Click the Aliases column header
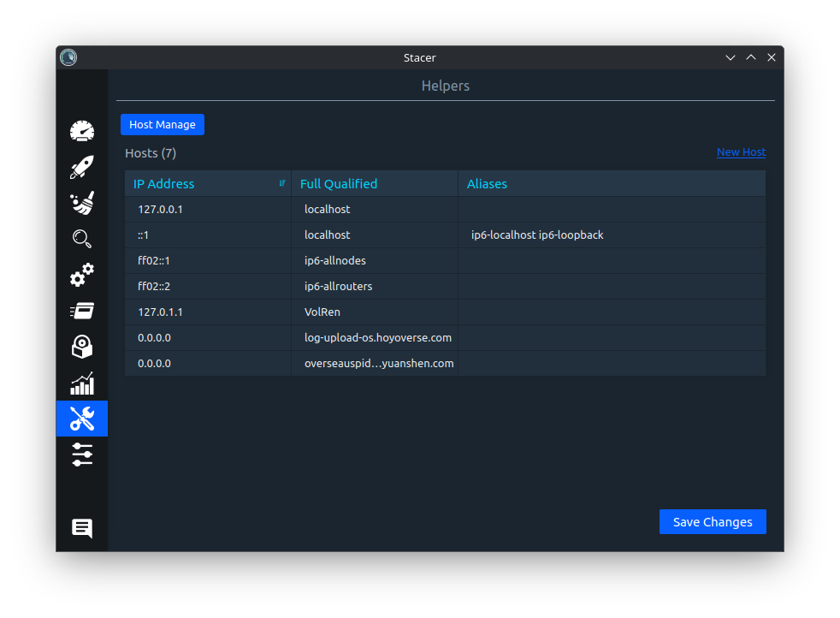840x618 pixels. tap(611, 184)
